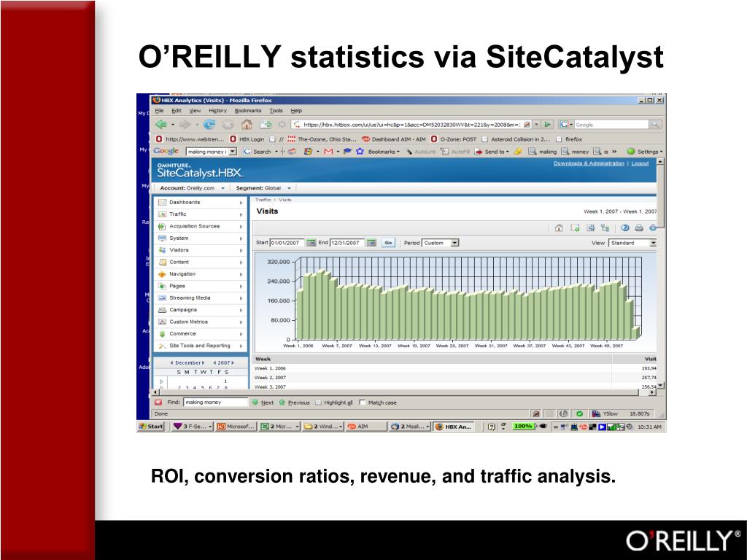
Task: Open the Campaigns side menu item
Action: (x=201, y=309)
